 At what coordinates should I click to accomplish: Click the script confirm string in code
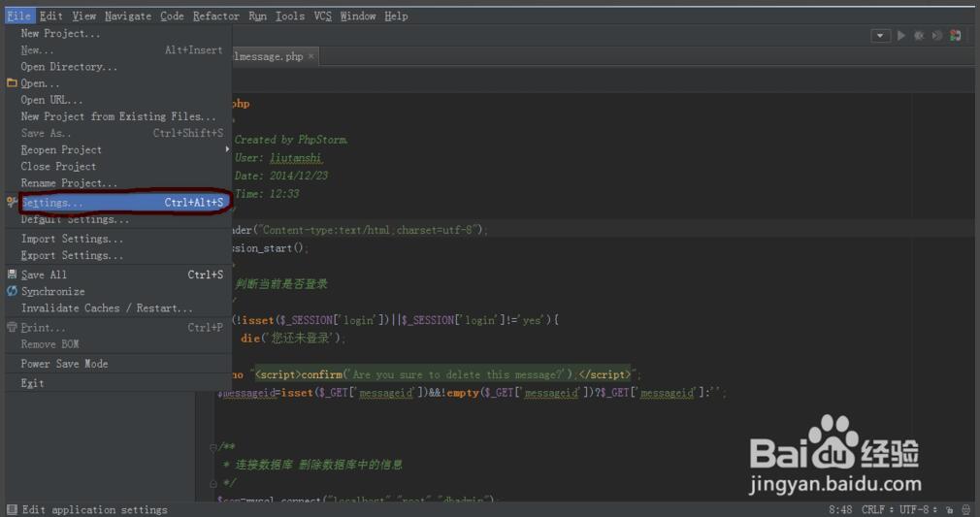pos(443,374)
